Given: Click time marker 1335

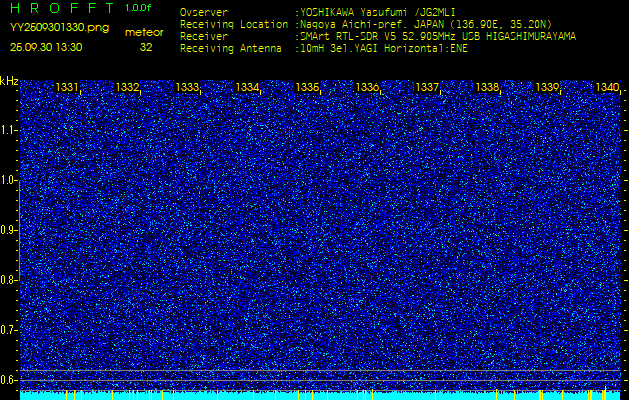Looking at the screenshot, I should tap(307, 87).
